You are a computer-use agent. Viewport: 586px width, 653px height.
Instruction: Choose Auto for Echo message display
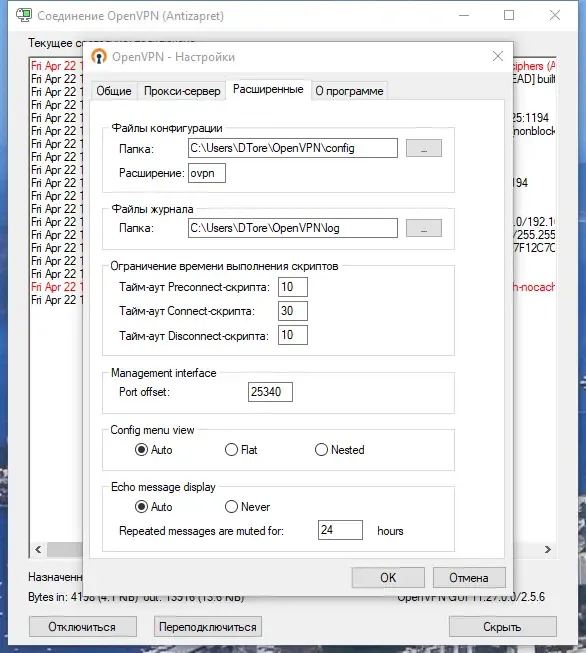154,507
